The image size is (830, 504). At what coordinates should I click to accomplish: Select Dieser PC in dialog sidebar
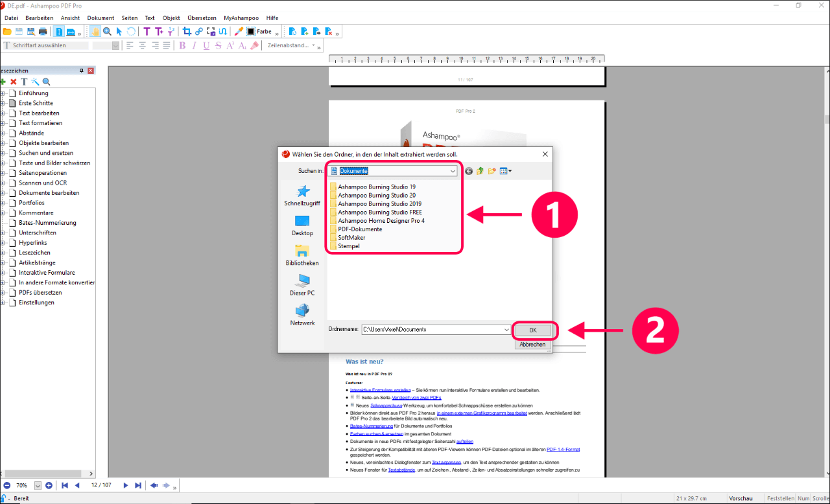tap(302, 285)
